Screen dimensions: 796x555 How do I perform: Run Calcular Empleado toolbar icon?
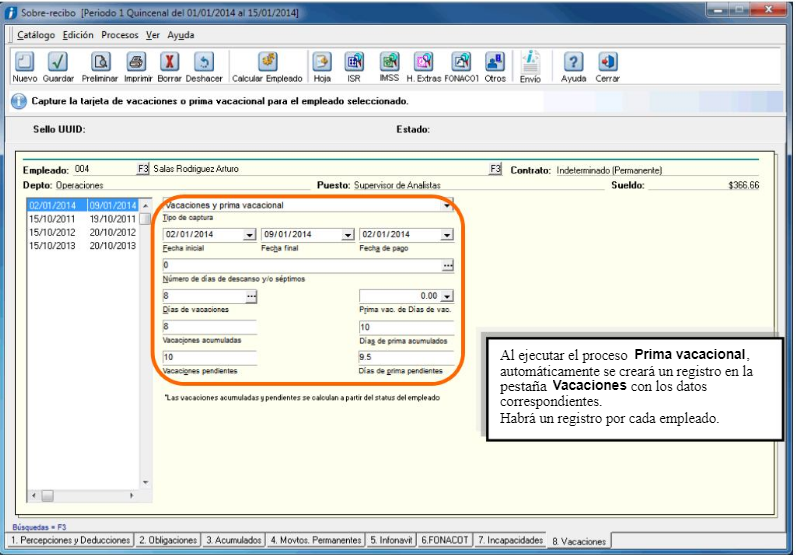[x=267, y=62]
